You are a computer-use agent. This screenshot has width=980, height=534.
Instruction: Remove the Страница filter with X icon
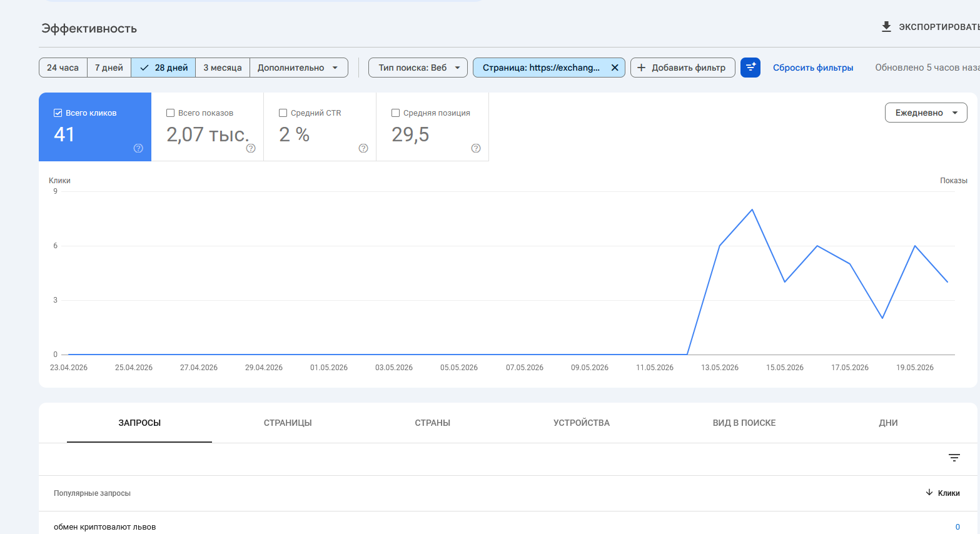point(615,68)
